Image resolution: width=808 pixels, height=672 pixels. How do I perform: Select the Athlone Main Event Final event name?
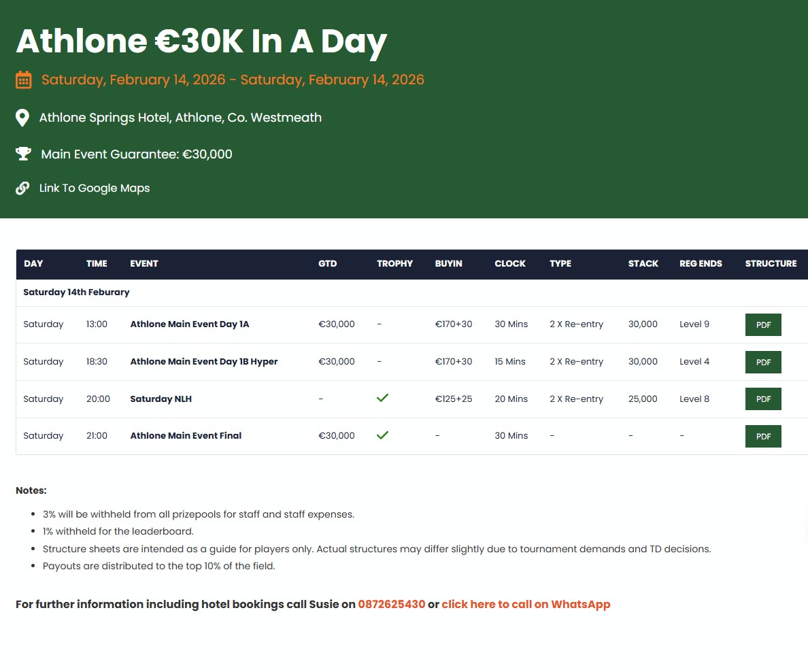click(186, 436)
